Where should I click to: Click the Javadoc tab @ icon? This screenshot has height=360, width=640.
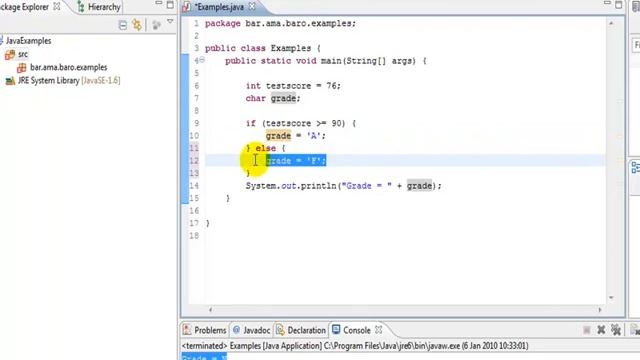(236, 330)
